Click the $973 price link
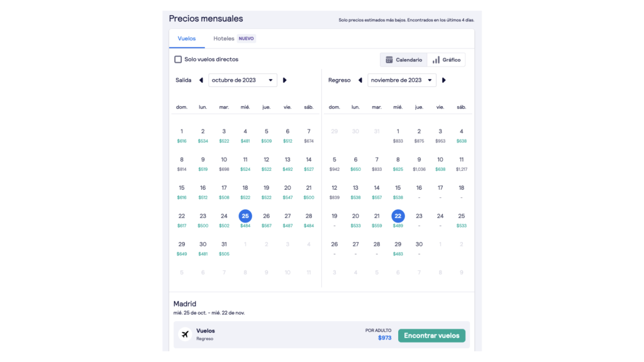 pos(385,337)
